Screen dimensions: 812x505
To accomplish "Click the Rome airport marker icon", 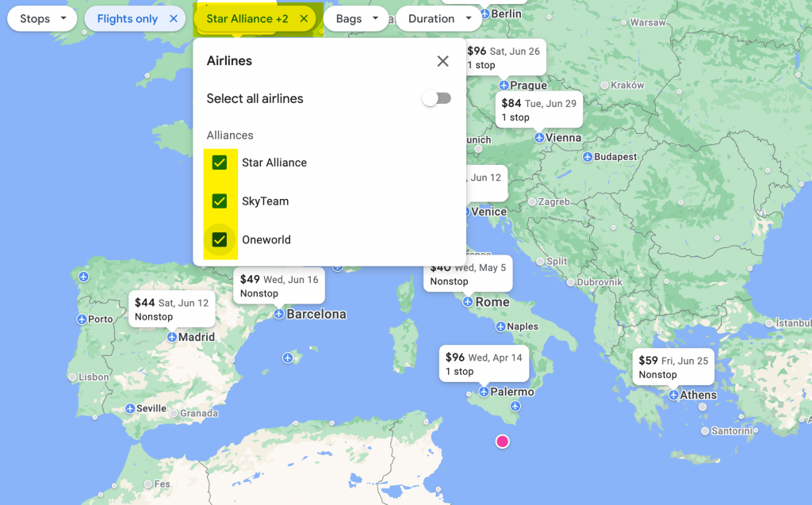I will point(468,302).
